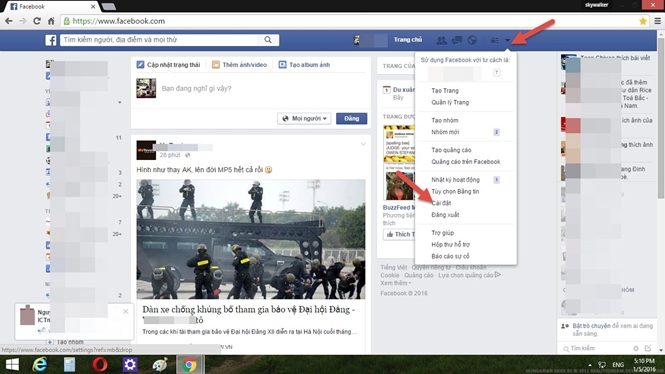Close the notification popup at bottom left
This screenshot has height=374, width=665.
pyautogui.click(x=126, y=312)
